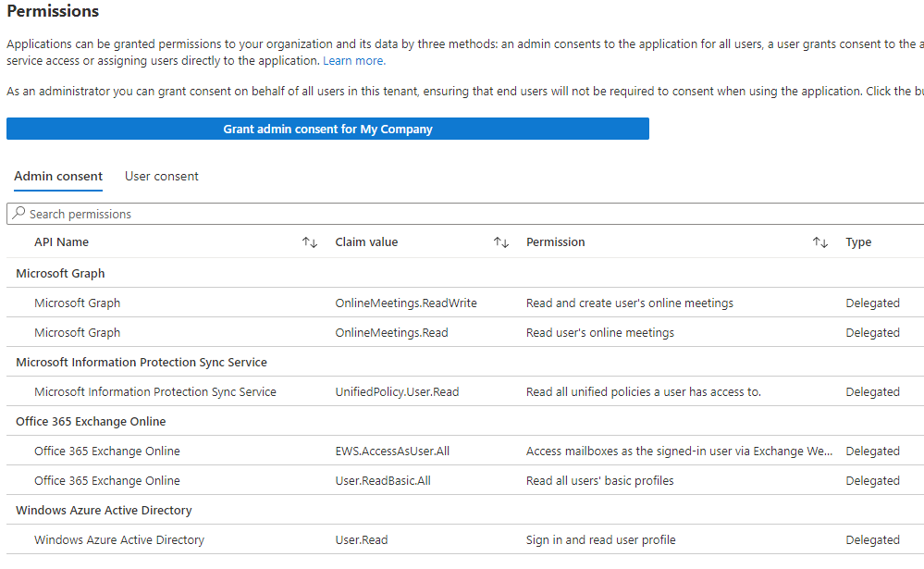Click Office 365 Exchange Online in User.ReadBasic.All row

tap(107, 480)
